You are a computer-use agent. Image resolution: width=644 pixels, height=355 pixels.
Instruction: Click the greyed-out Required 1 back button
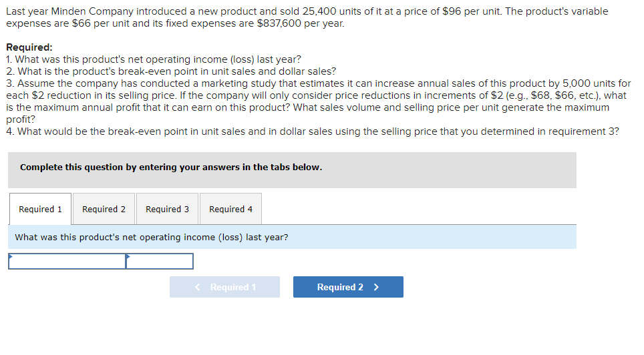[224, 287]
